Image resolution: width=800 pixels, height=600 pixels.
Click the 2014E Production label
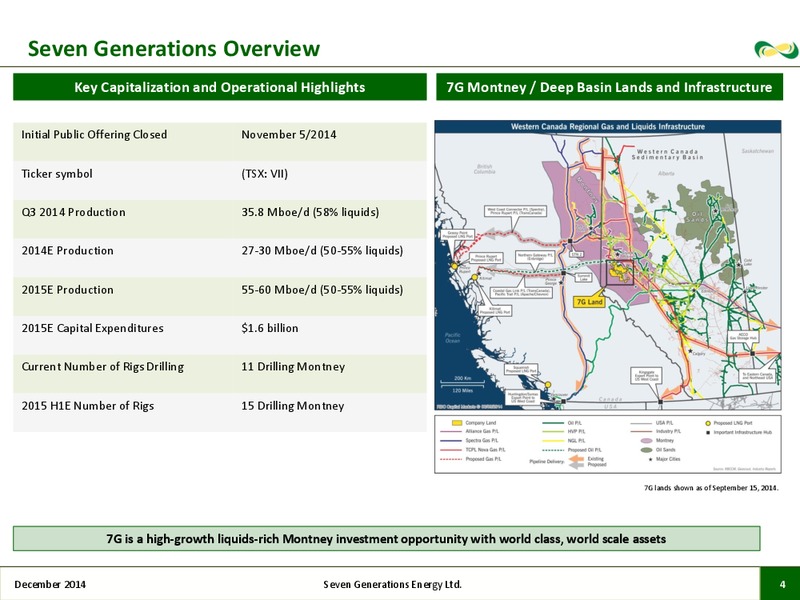[x=67, y=251]
